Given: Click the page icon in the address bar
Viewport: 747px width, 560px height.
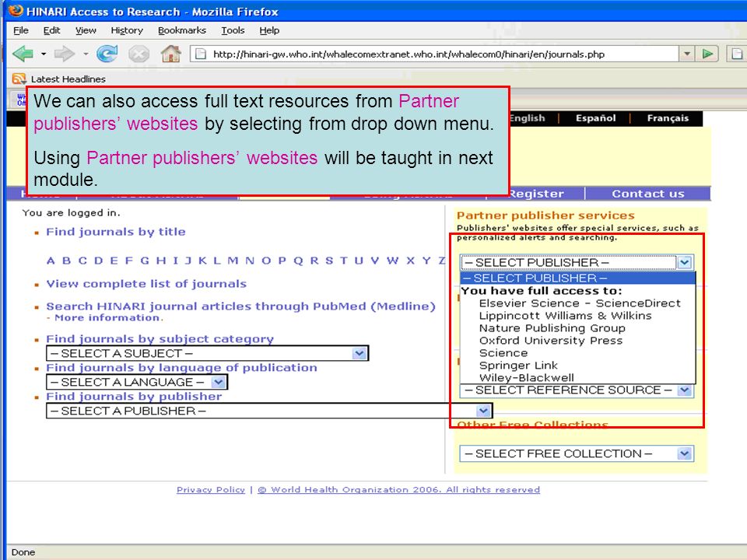Looking at the screenshot, I should click(201, 54).
